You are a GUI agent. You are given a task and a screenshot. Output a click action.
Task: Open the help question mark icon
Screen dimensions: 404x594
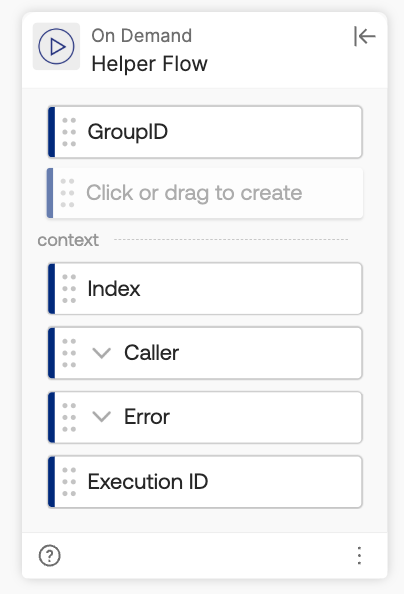50,556
